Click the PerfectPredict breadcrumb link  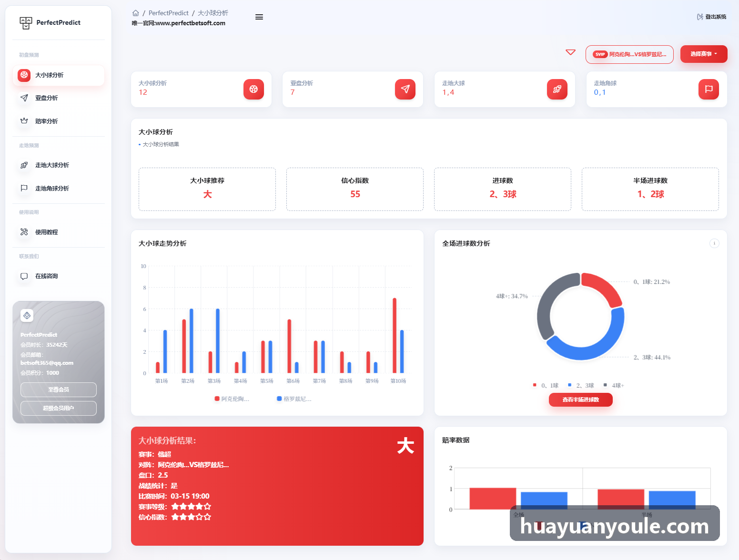pyautogui.click(x=169, y=13)
